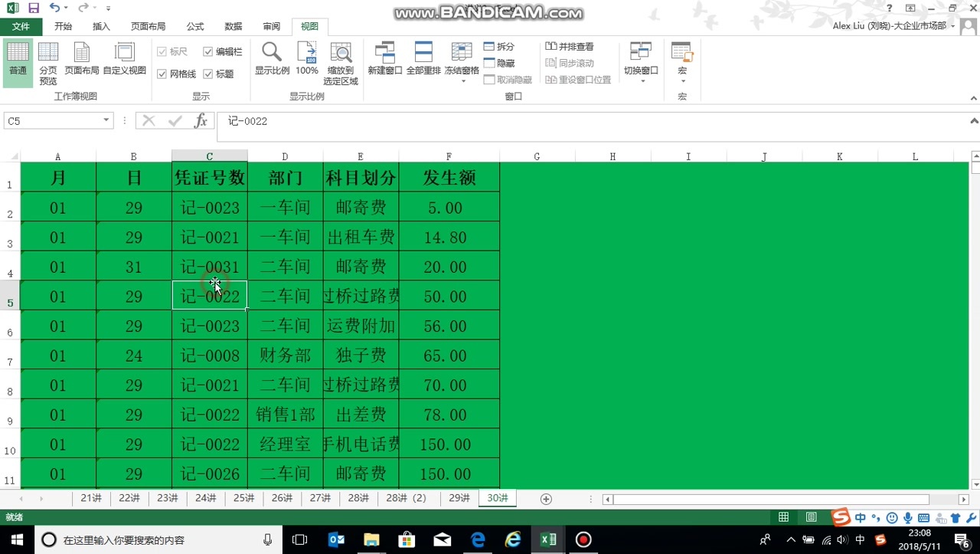This screenshot has height=554, width=980.
Task: Open a New Window (新建窗口)
Action: coord(384,59)
